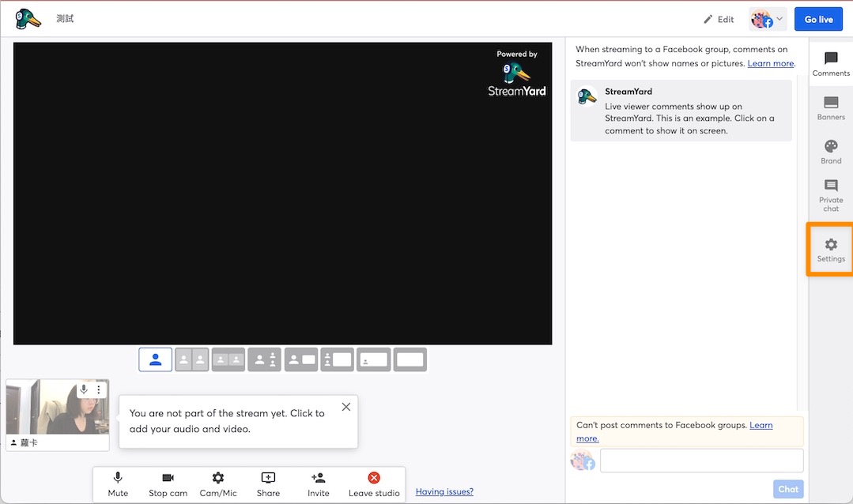This screenshot has width=853, height=504.
Task: Open the Settings gear in sidebar
Action: coord(831,250)
